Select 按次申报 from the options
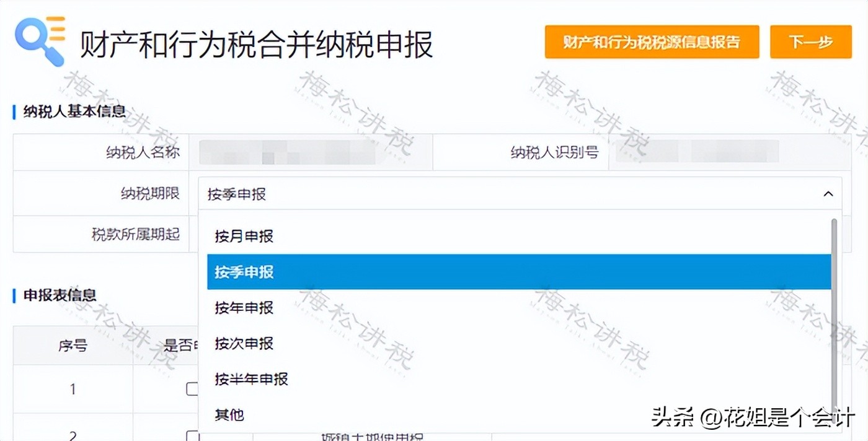The image size is (868, 441). click(x=244, y=343)
